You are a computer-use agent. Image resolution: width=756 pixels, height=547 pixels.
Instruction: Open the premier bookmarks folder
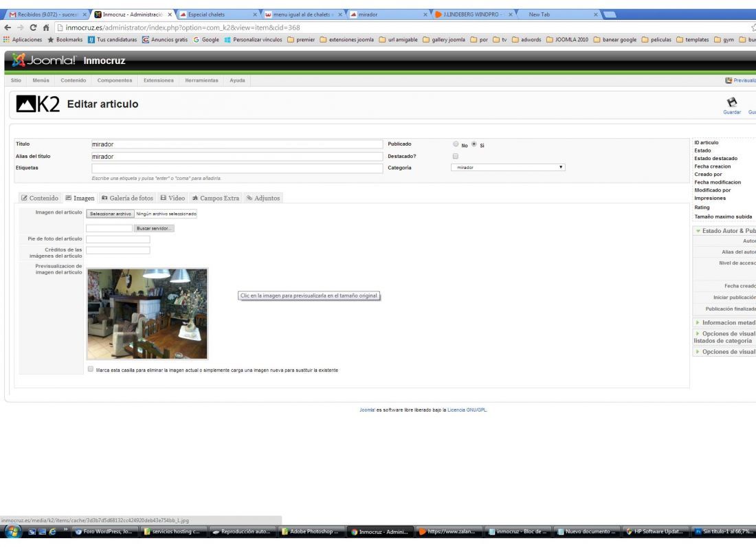(x=301, y=40)
